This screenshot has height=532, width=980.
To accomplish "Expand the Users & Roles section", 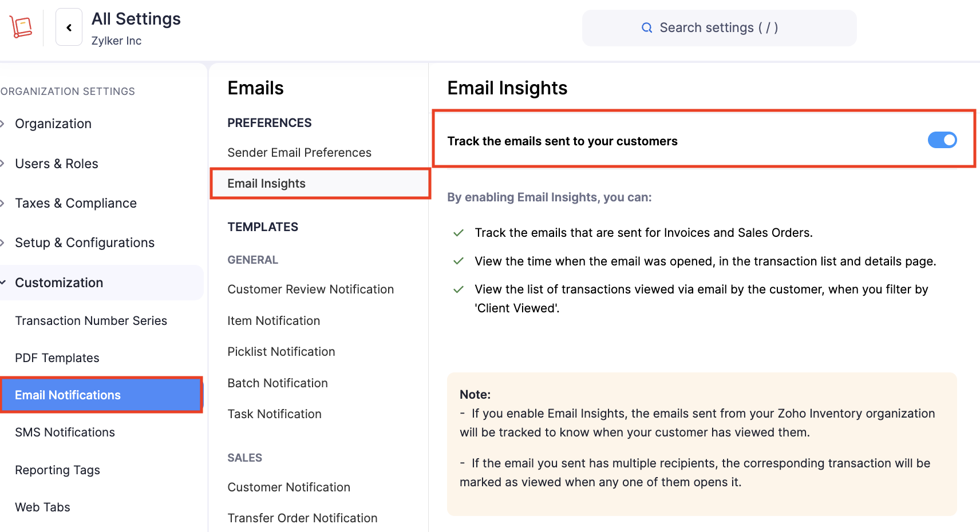I will click(x=56, y=164).
